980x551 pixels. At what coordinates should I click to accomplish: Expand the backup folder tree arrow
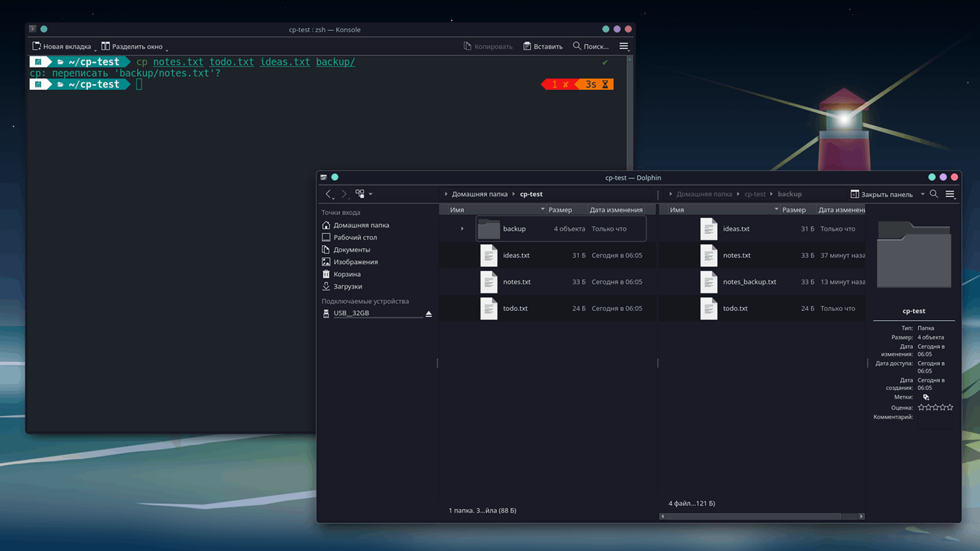click(462, 229)
